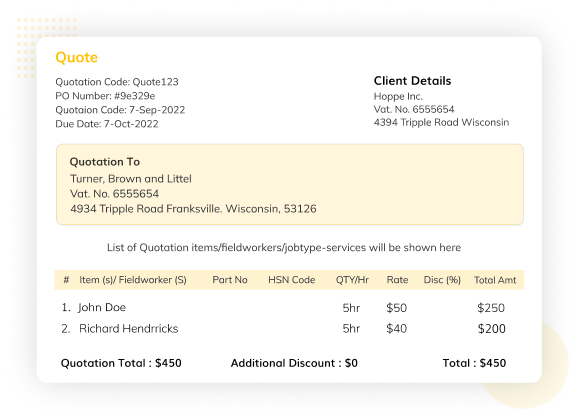This screenshot has width=578, height=419.
Task: Select Turner, Brown and Littel name
Action: point(131,179)
